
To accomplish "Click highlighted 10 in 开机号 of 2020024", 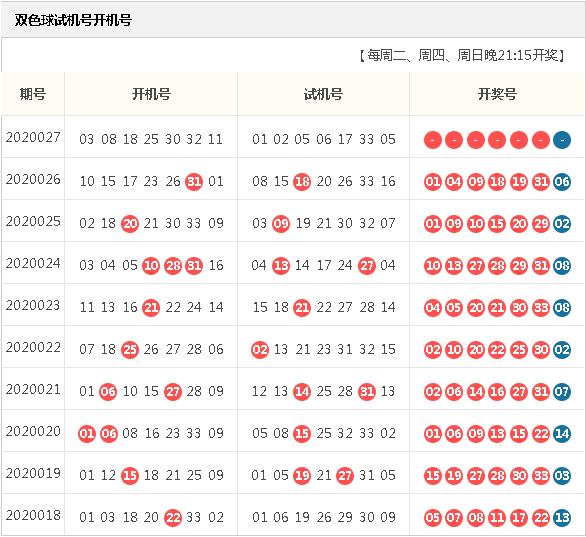I will pos(151,266).
